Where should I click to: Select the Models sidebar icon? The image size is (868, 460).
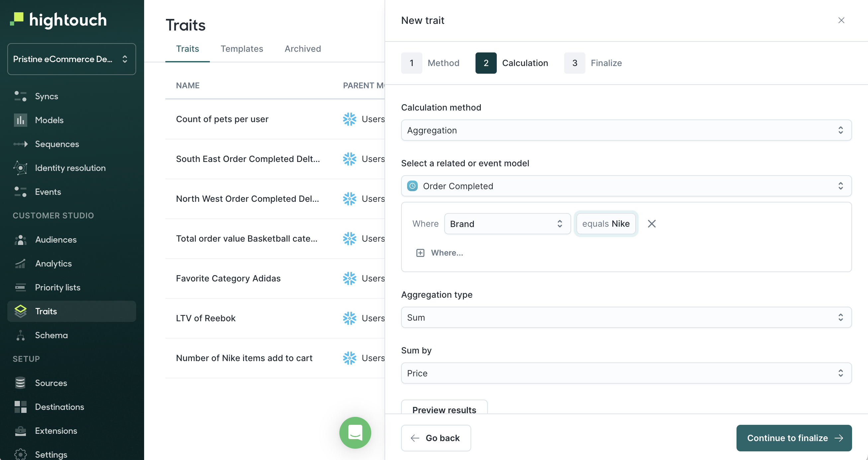tap(20, 120)
